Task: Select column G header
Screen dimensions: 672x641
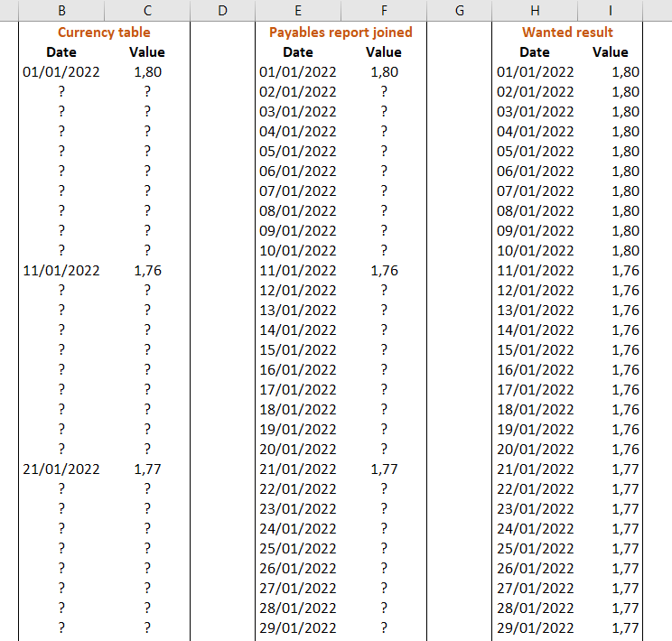Action: (x=460, y=10)
